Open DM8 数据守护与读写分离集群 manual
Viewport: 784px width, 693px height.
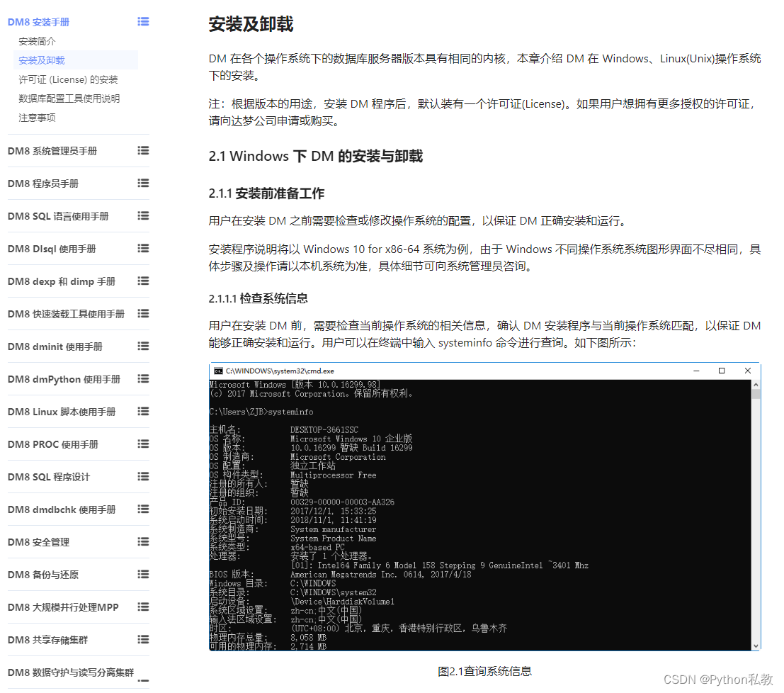71,672
